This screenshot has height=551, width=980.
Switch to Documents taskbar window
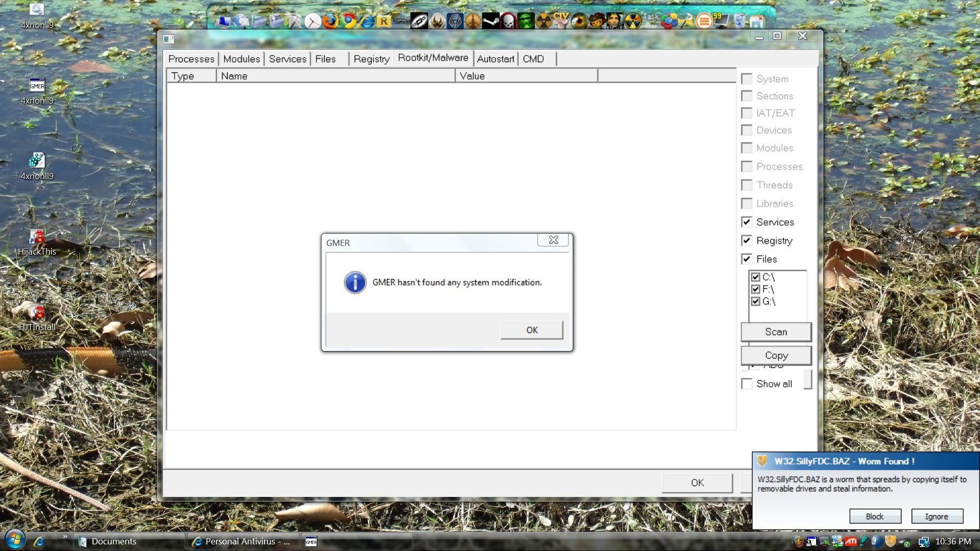point(130,541)
